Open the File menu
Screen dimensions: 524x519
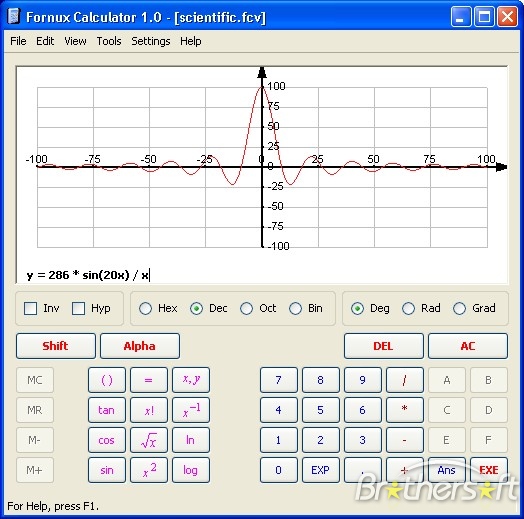(x=18, y=41)
